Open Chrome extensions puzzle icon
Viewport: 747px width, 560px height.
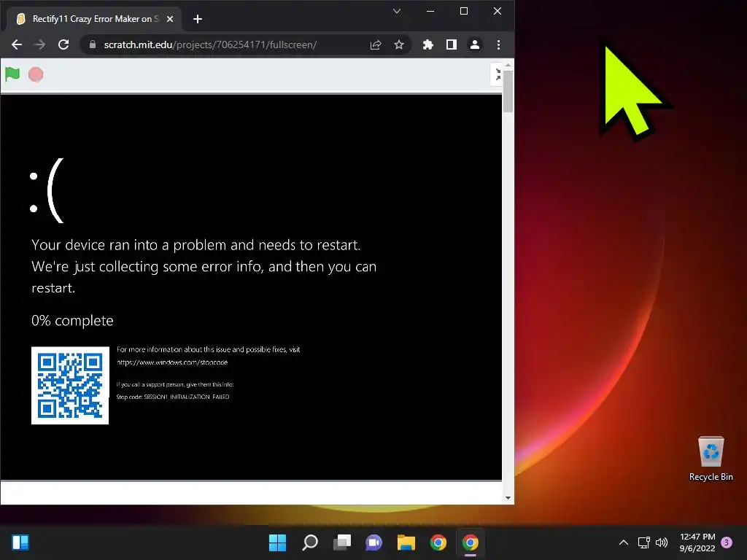click(x=427, y=44)
